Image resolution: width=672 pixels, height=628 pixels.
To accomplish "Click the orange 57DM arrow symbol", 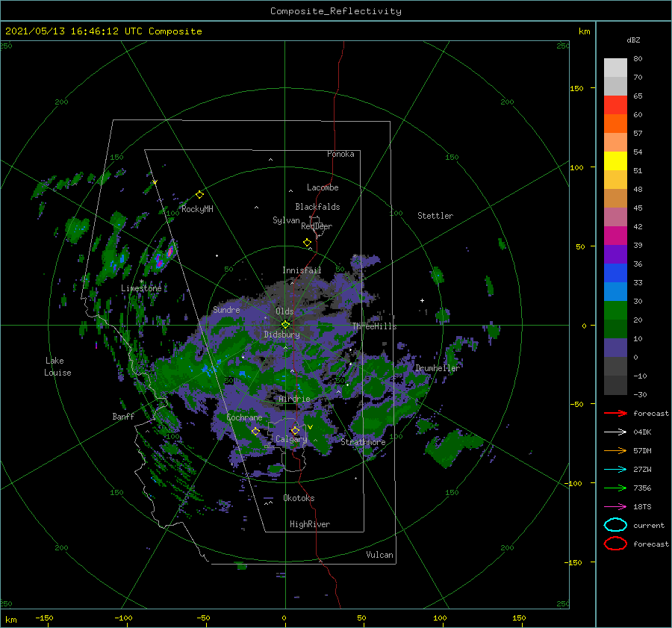I will (615, 450).
